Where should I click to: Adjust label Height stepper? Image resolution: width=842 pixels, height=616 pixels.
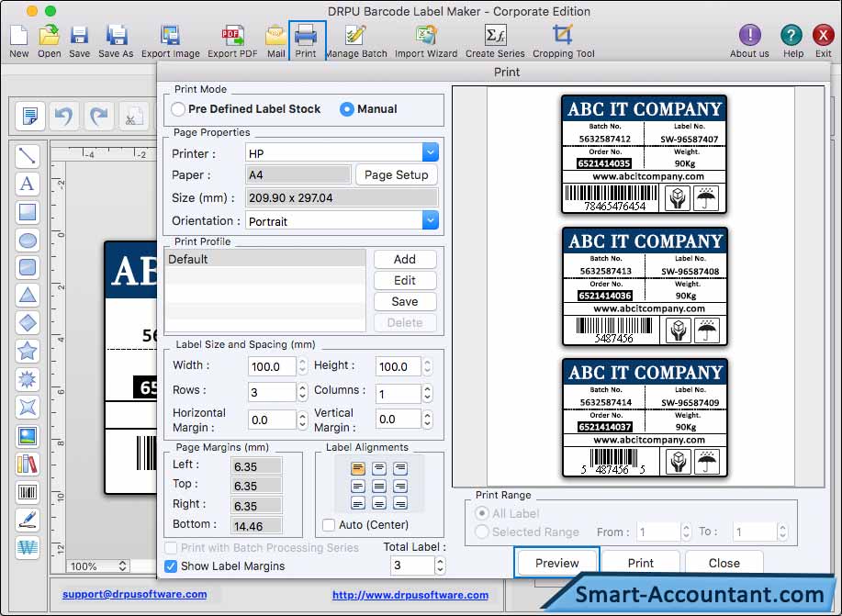click(427, 366)
